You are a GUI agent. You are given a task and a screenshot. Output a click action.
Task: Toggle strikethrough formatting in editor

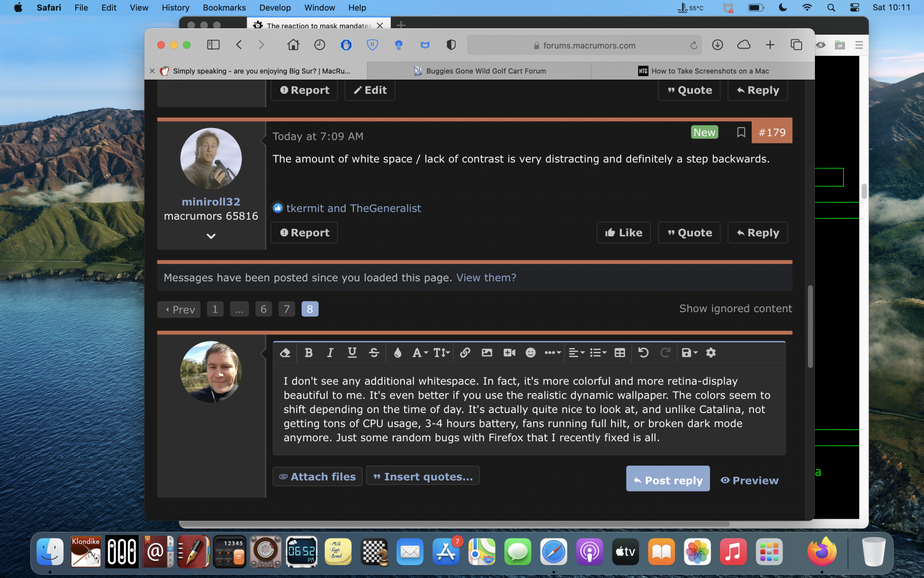pos(374,353)
